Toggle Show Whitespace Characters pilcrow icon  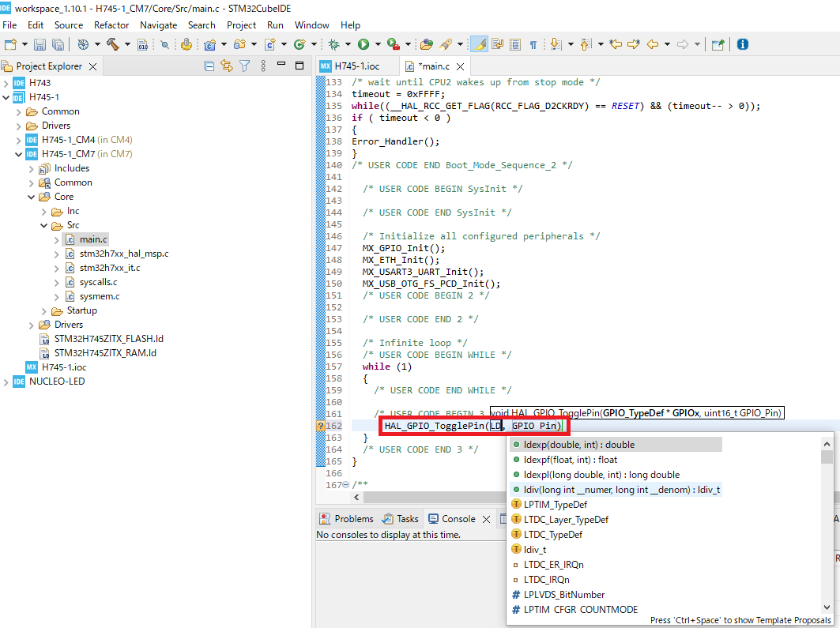(533, 44)
